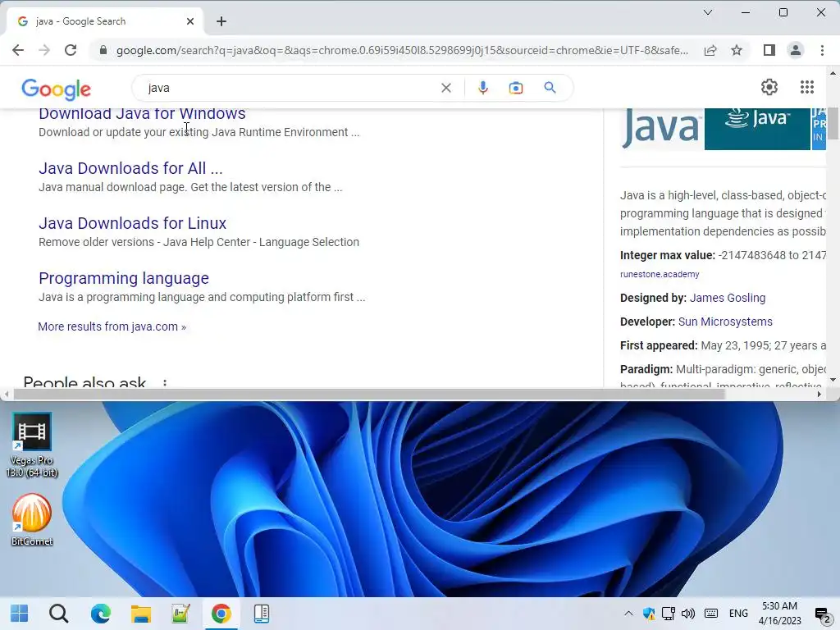Viewport: 840px width, 630px height.
Task: Open Windows Security tray icon
Action: [649, 614]
